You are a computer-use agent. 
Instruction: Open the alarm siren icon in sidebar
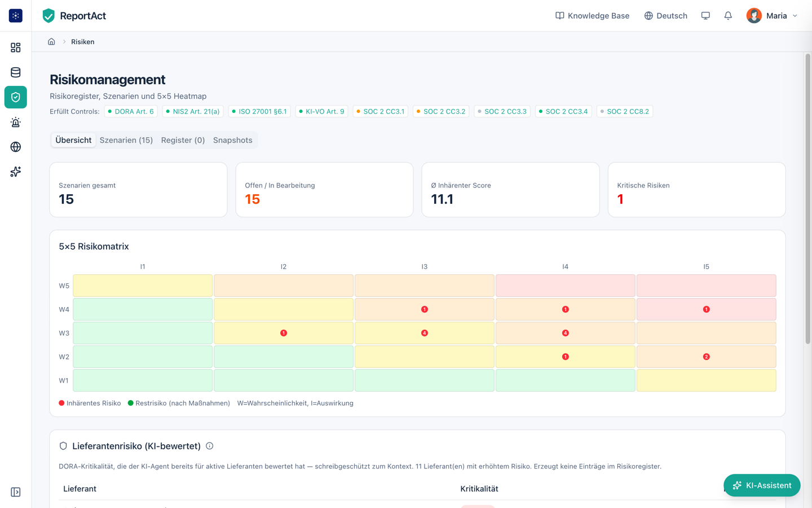[16, 122]
